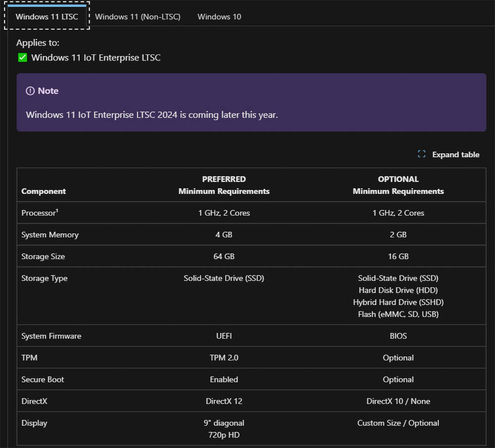Image resolution: width=495 pixels, height=448 pixels.
Task: Click the OPTIONAL Minimum Requirements header
Action: point(398,185)
